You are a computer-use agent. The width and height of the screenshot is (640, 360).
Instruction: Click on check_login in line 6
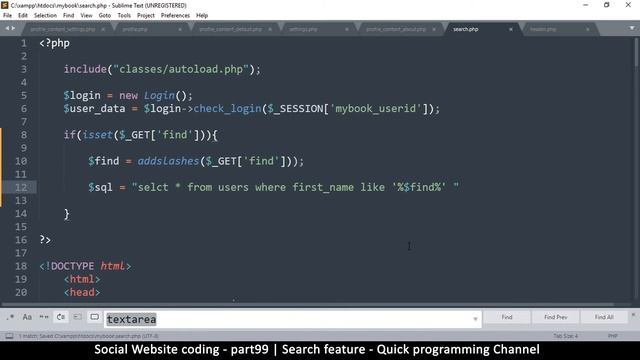click(227, 109)
